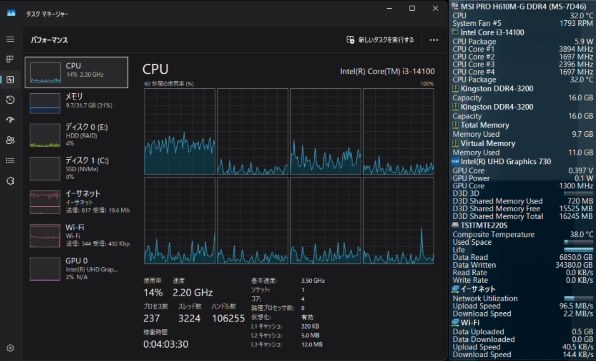
Task: Open the Startup apps icon
Action: point(10,120)
